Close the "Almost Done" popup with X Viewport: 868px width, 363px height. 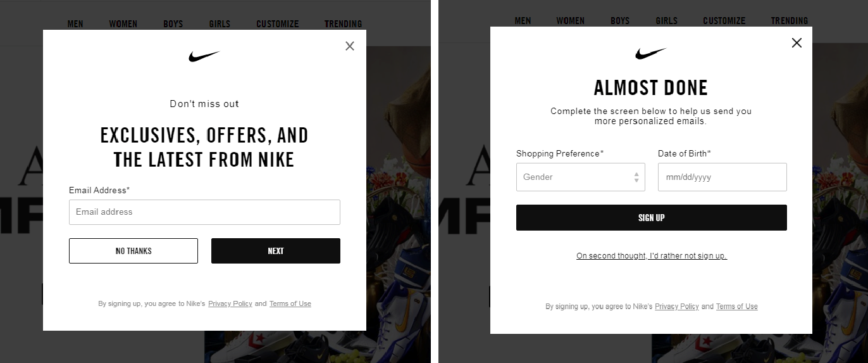coord(797,43)
